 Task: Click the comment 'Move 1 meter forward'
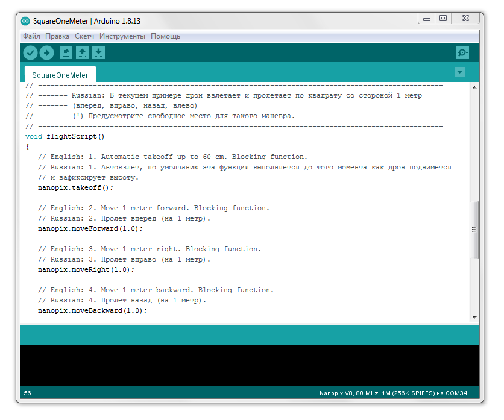click(x=143, y=208)
